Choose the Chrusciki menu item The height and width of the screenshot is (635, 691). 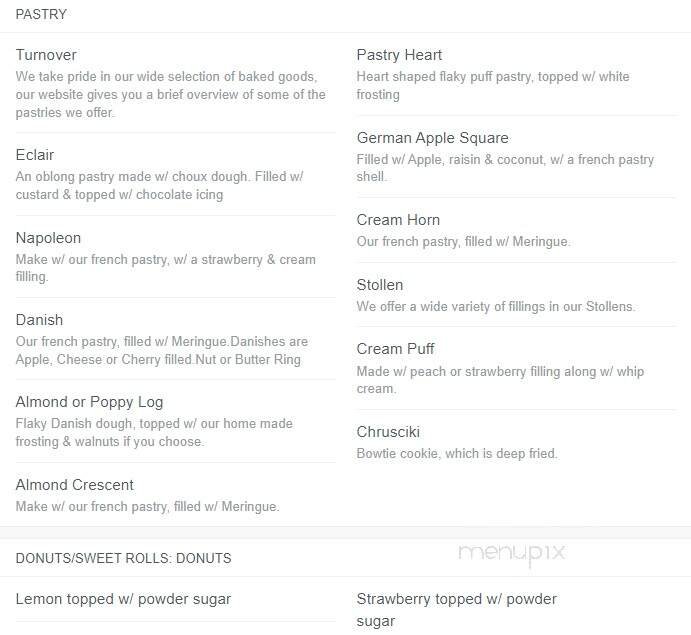point(388,432)
